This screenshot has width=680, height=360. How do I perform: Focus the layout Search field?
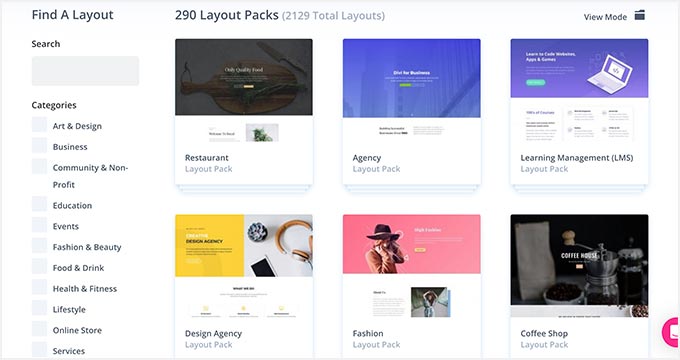tap(85, 71)
